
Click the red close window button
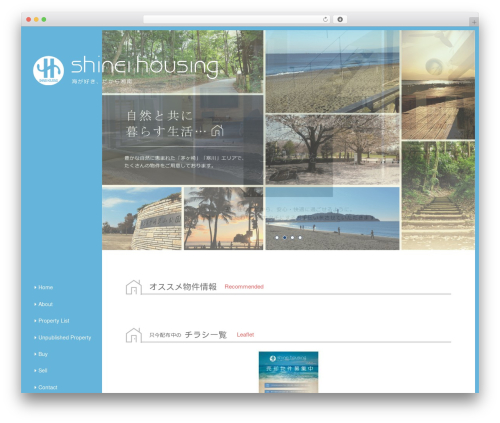29,20
